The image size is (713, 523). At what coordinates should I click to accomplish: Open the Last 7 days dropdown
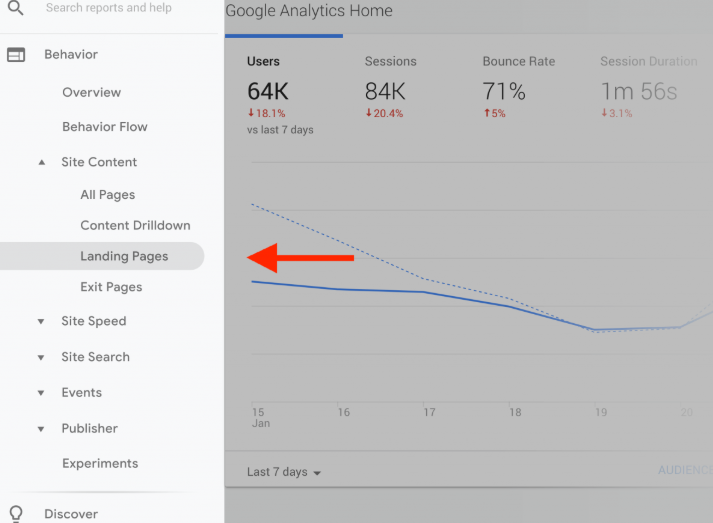point(284,472)
